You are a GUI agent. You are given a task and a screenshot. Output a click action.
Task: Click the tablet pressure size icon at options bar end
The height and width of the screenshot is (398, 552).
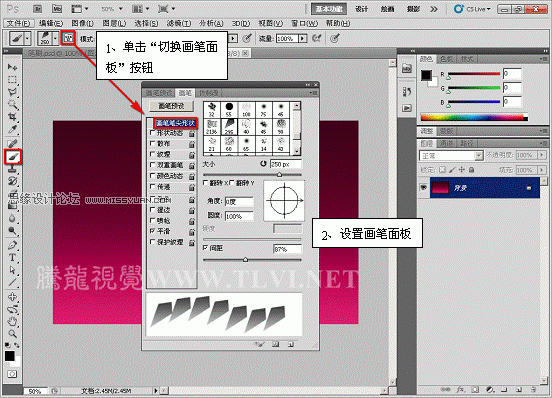335,38
